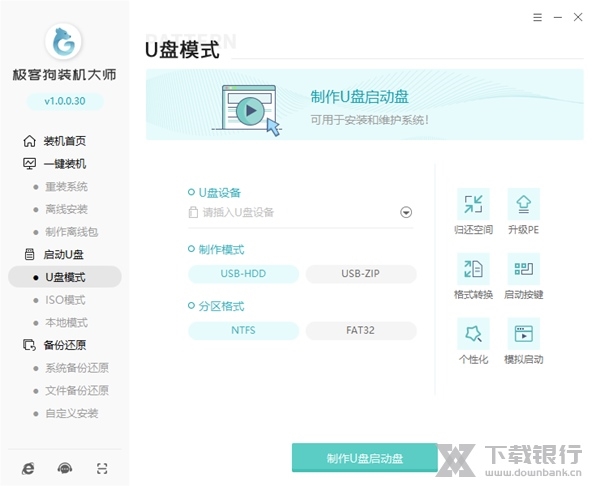This screenshot has width=600, height=486.
Task: Select U盘模式 in sidebar
Action: pyautogui.click(x=65, y=277)
